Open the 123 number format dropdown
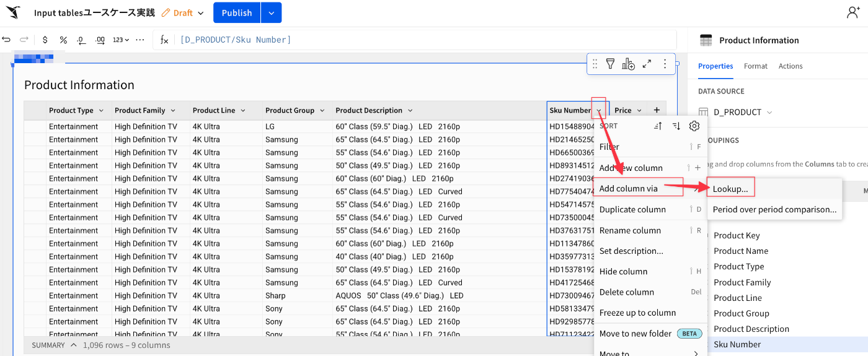The height and width of the screenshot is (356, 868). (121, 40)
